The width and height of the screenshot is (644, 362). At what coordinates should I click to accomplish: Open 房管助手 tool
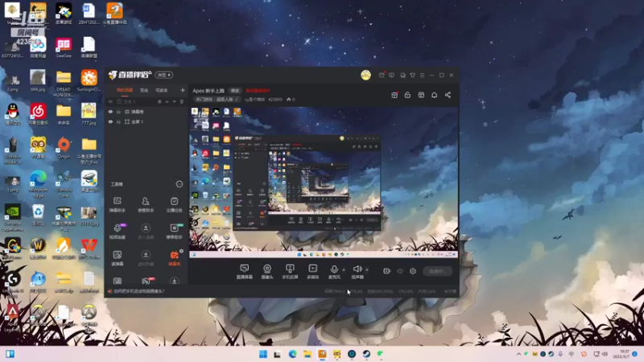tap(146, 204)
